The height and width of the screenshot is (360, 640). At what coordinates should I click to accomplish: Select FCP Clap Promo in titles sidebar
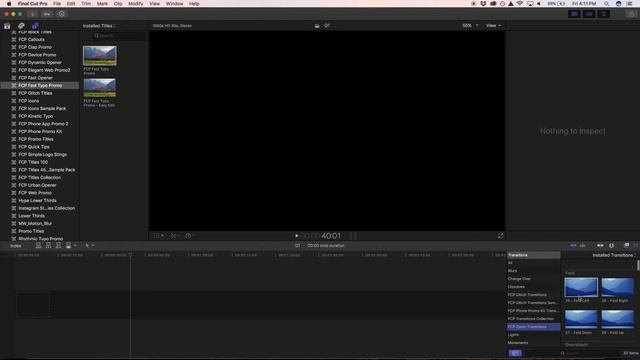point(35,47)
